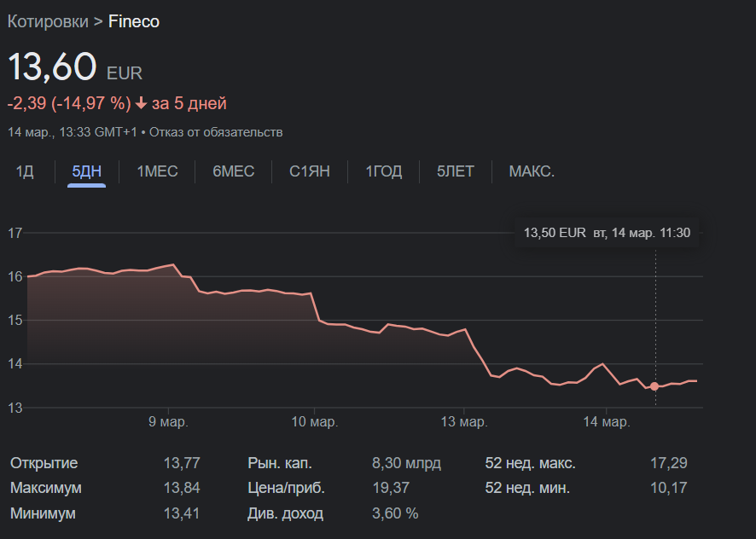Switch chart to 6МЕС range
The width and height of the screenshot is (756, 539).
[233, 171]
